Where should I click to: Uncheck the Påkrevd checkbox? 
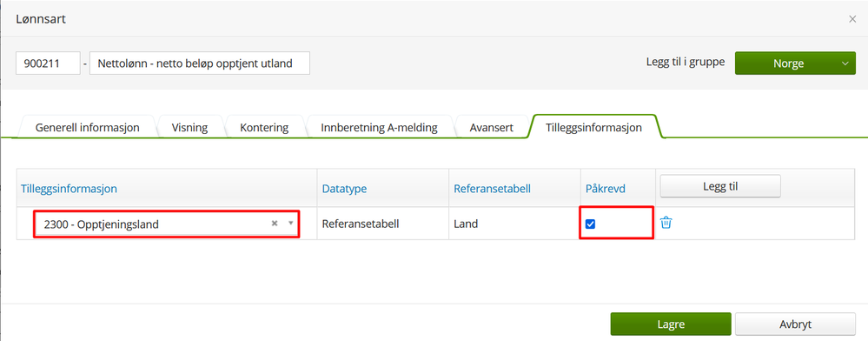pyautogui.click(x=590, y=224)
